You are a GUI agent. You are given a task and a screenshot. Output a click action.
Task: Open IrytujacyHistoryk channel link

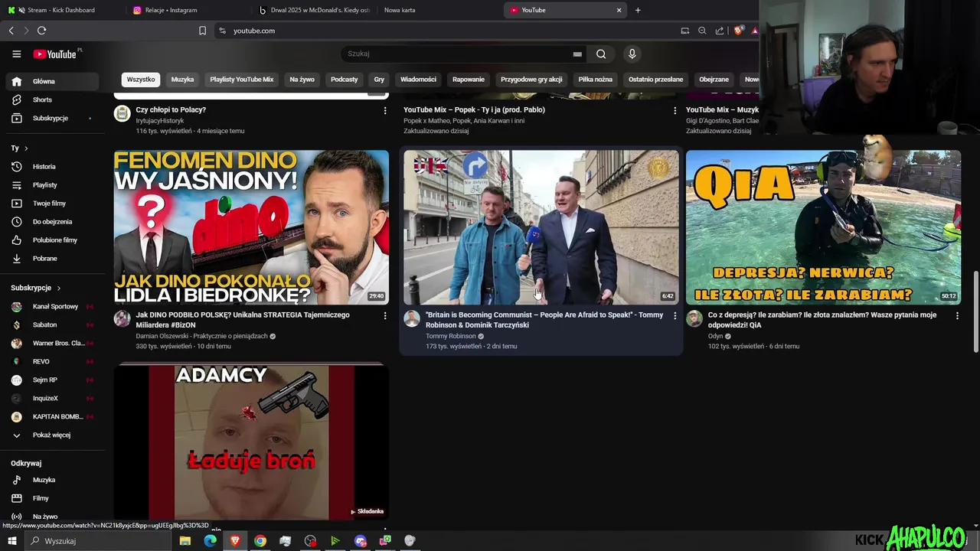tap(160, 121)
